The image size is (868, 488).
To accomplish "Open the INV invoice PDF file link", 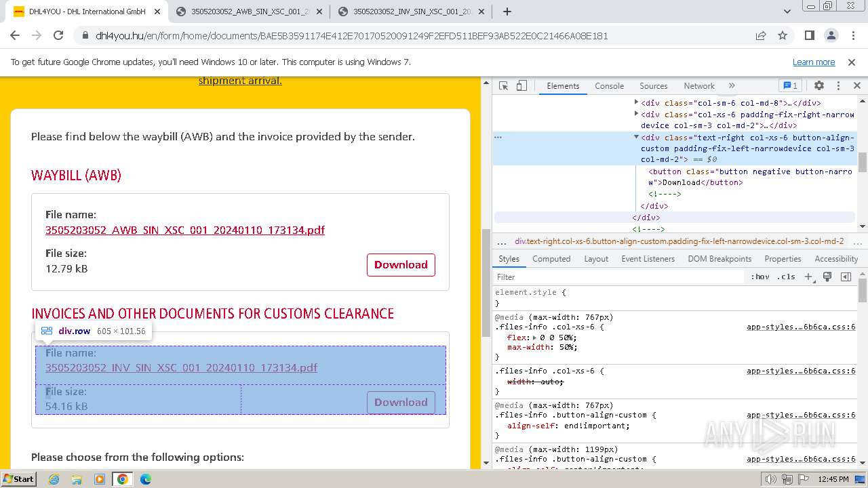I will [x=181, y=367].
